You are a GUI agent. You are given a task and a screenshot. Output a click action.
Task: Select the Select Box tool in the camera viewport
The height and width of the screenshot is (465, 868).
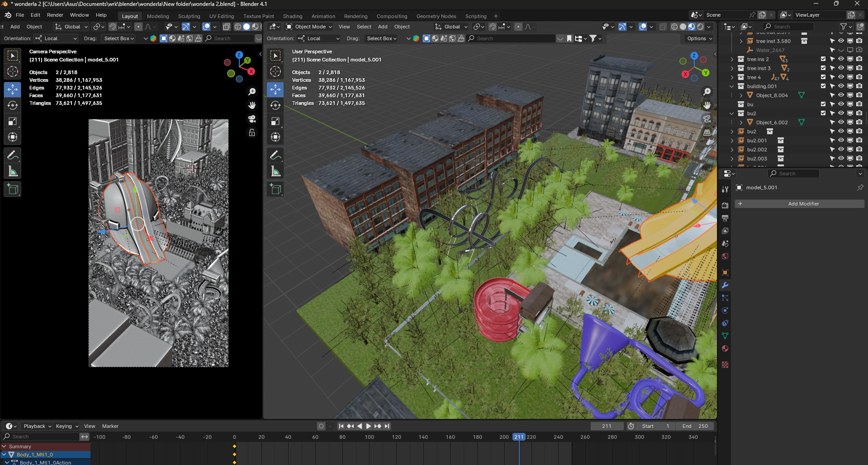click(x=13, y=56)
